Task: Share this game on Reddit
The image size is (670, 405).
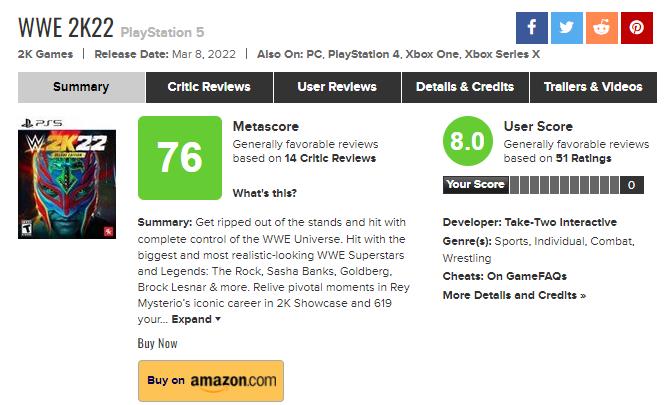Action: click(x=600, y=27)
